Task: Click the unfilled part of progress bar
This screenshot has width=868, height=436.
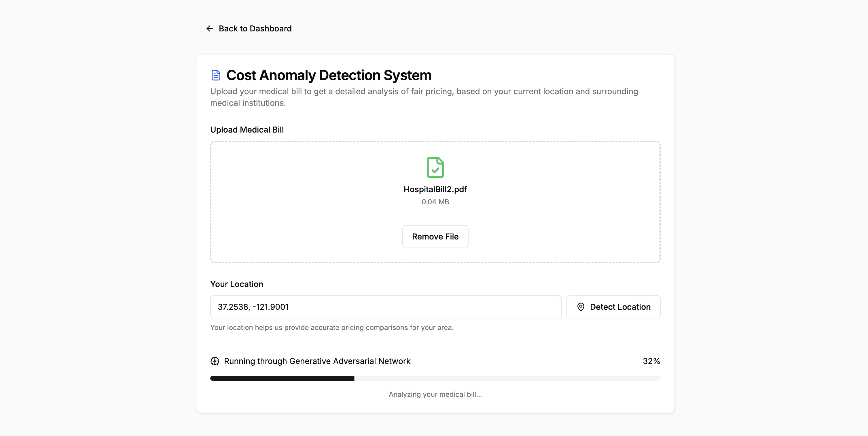Action: pyautogui.click(x=507, y=378)
